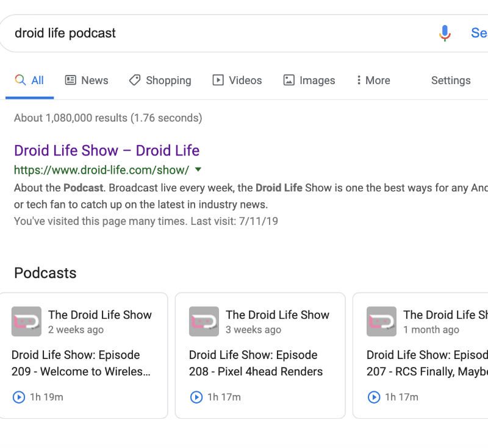488x448 pixels.
Task: Open the Droid Life Show – Droid Life result
Action: pyautogui.click(x=107, y=151)
